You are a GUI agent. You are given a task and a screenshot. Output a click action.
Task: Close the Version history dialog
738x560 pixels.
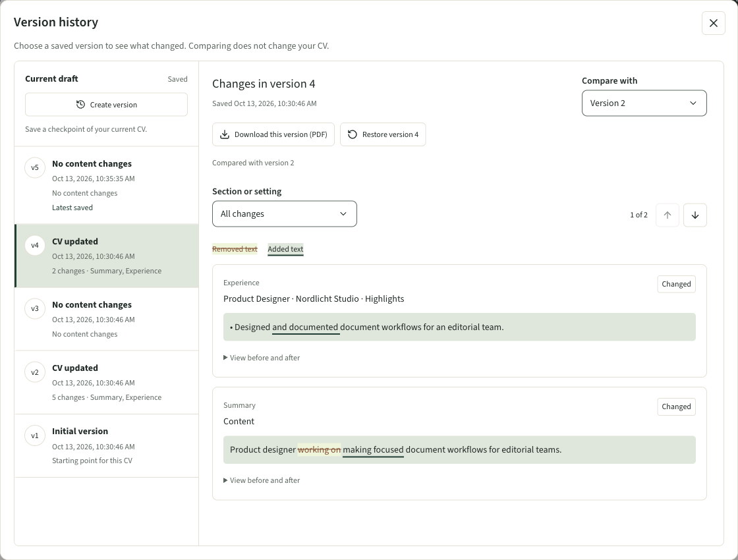click(x=713, y=23)
